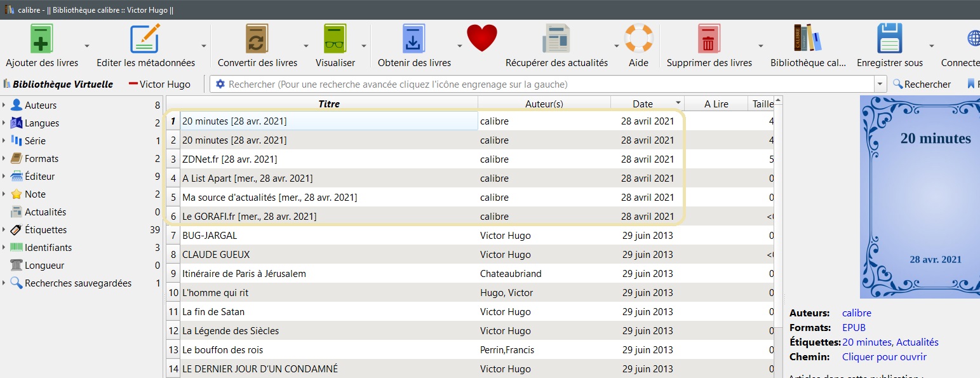Open Obtenir des livres dropdown arrow
This screenshot has width=980, height=378.
tap(459, 46)
